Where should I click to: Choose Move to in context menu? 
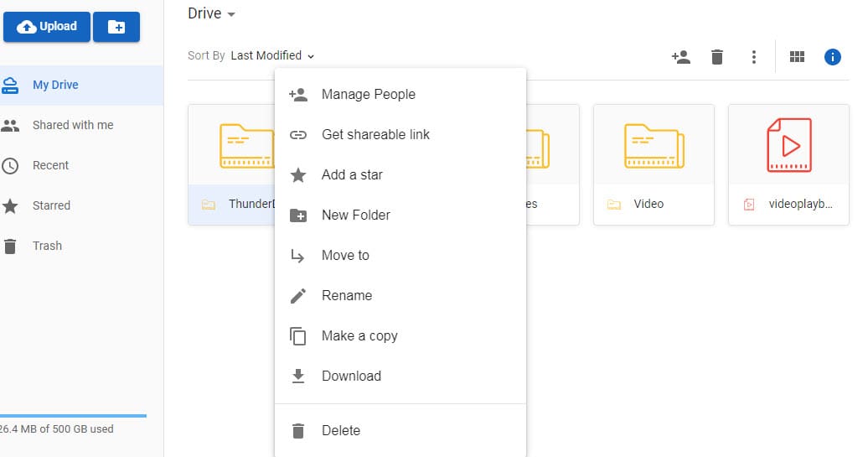pos(345,256)
